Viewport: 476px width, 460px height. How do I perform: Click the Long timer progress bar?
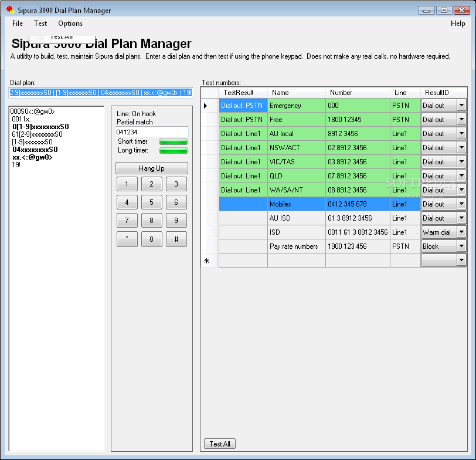coord(174,150)
